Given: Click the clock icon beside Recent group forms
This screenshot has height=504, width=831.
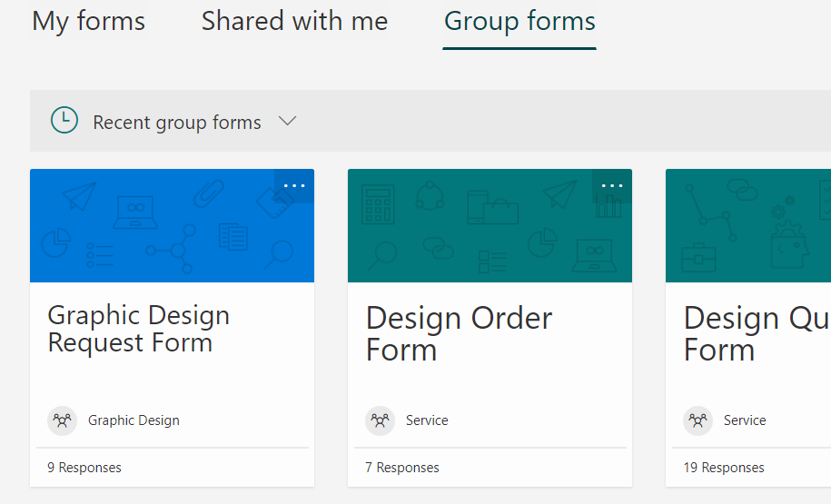Looking at the screenshot, I should coord(64,121).
